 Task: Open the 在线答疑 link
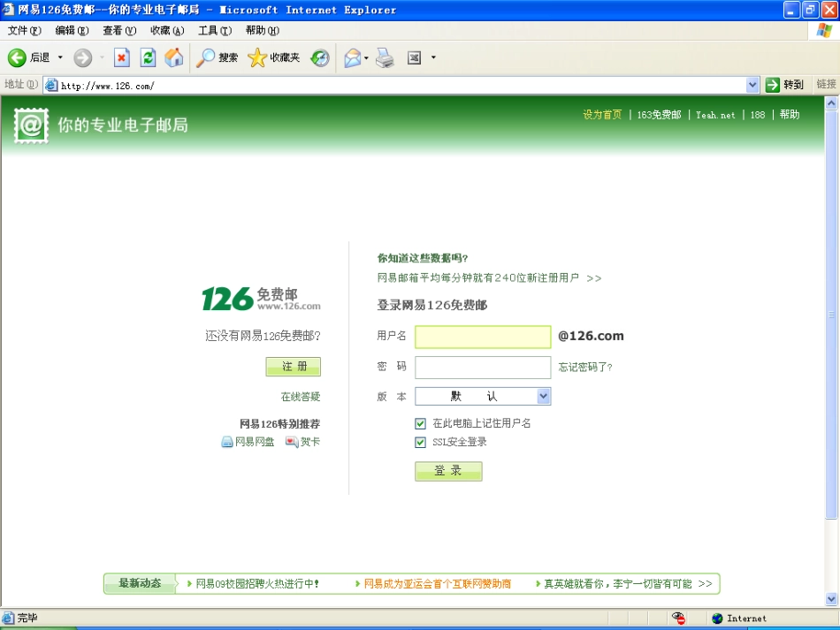(x=301, y=397)
